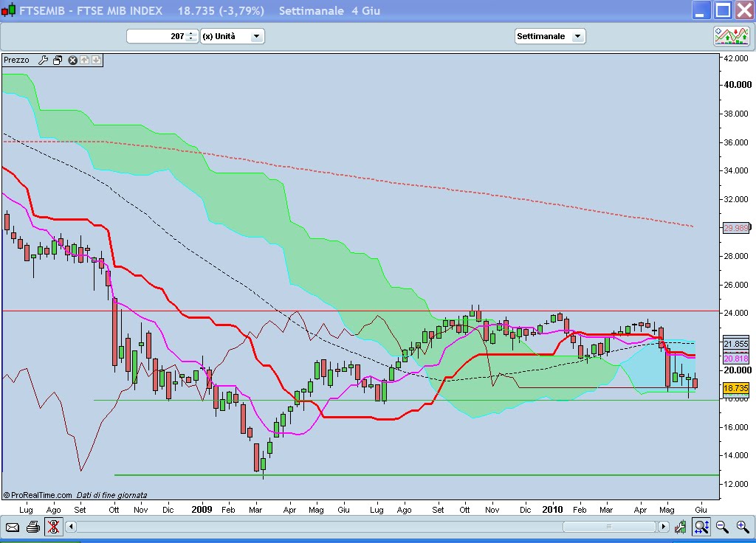The height and width of the screenshot is (543, 756).
Task: Click the 20.000 level on price axis
Action: point(738,370)
